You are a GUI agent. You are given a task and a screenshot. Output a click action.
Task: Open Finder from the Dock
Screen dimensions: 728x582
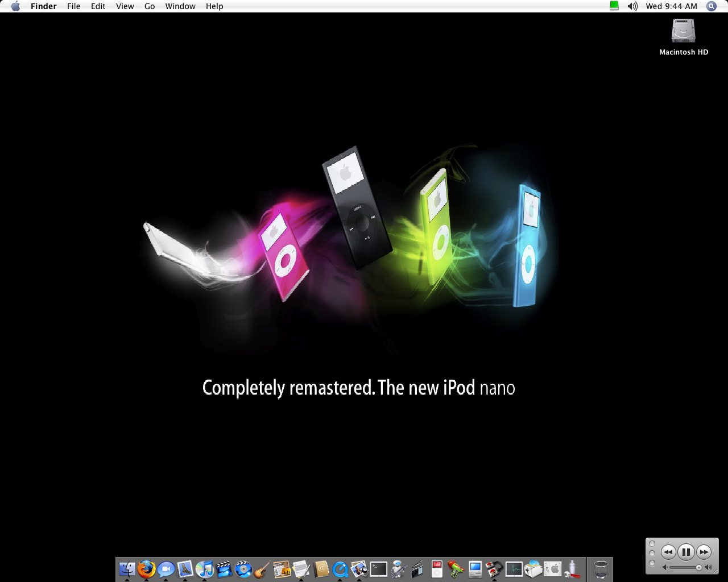[x=127, y=568]
